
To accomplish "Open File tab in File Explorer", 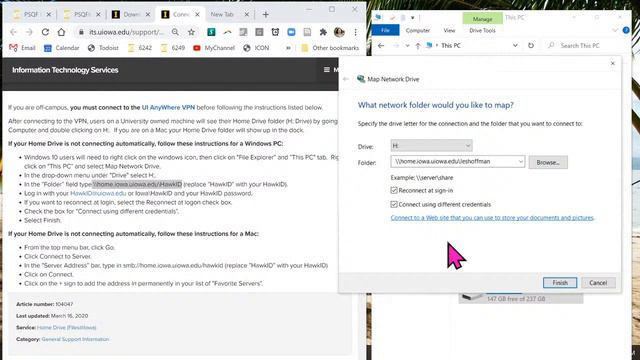I will pyautogui.click(x=385, y=30).
